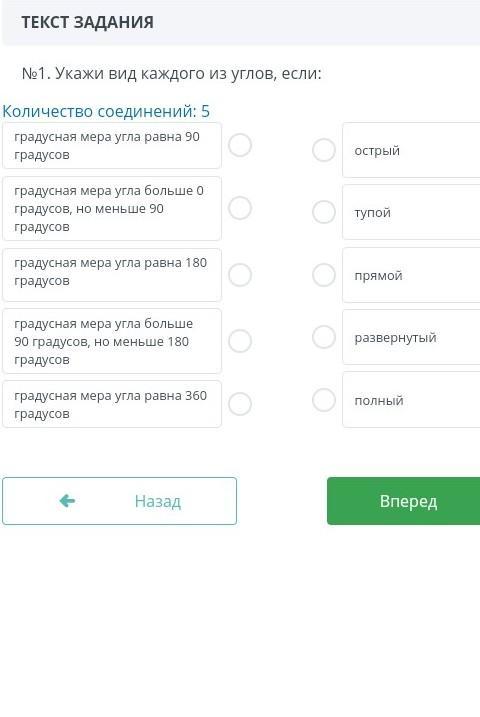Viewport: 480px width, 717px height.
Task: Click the 'градусная мера угла равна 90' box
Action: coord(112,145)
